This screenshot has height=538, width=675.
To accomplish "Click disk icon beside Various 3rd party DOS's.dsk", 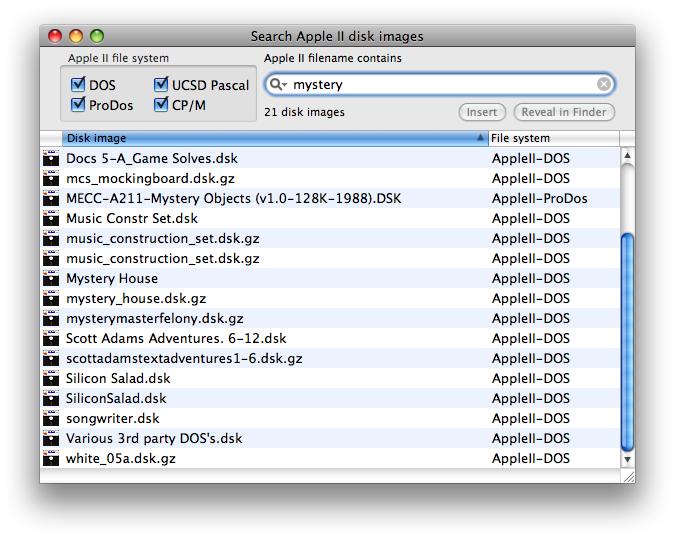I will [x=51, y=439].
